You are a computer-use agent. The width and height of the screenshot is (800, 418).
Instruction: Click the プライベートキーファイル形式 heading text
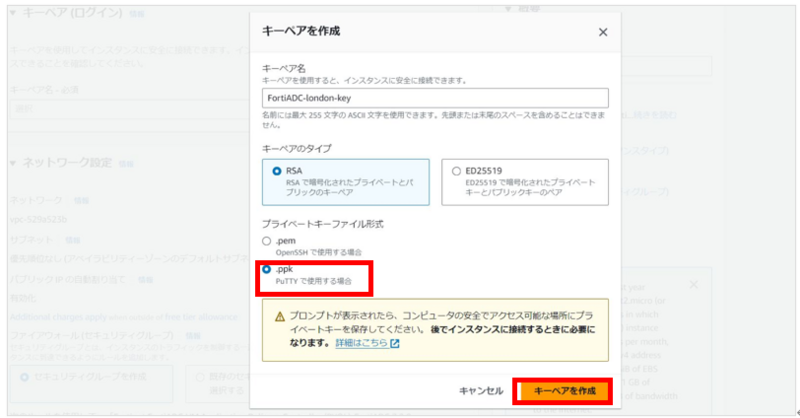pos(322,224)
